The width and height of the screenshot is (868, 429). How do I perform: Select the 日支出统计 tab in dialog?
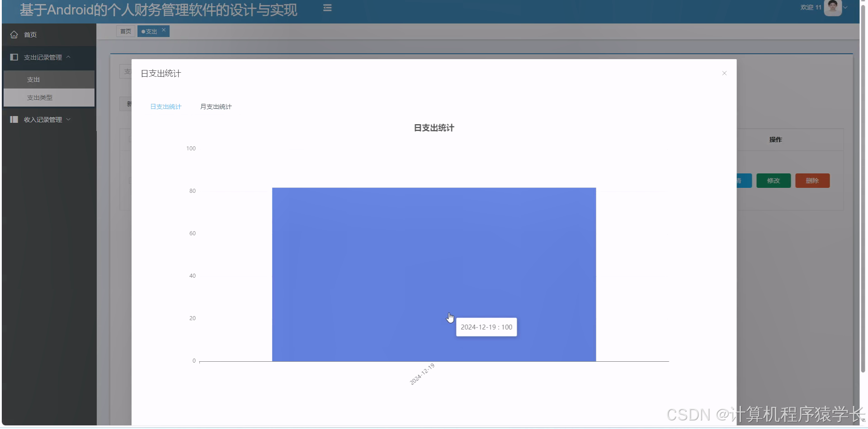click(165, 107)
